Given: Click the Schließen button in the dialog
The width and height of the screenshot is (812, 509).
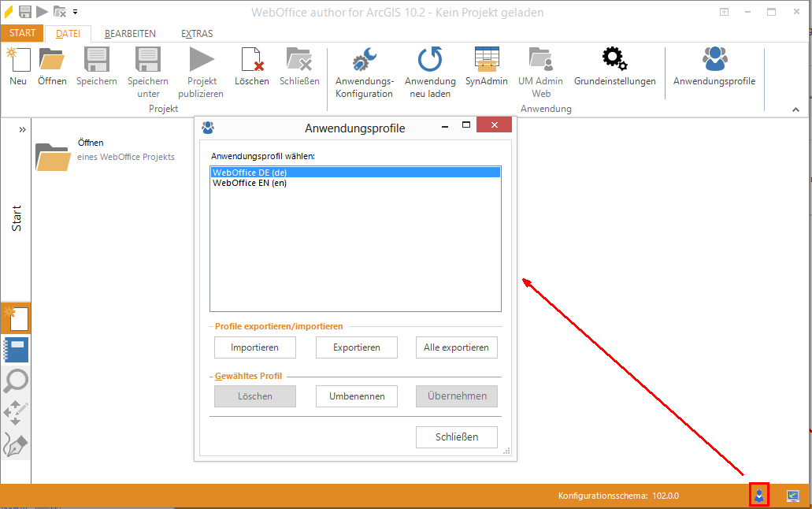Looking at the screenshot, I should tap(457, 437).
